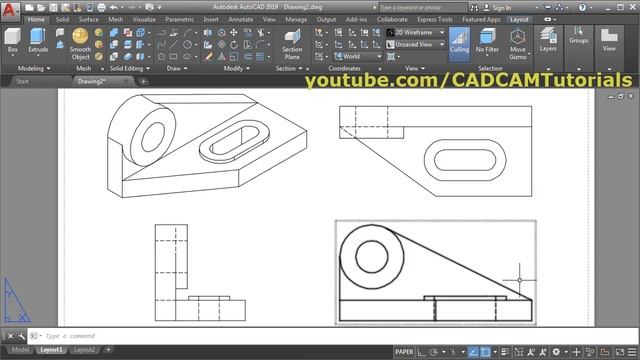Switch to the Model tab at bottom

coord(20,350)
